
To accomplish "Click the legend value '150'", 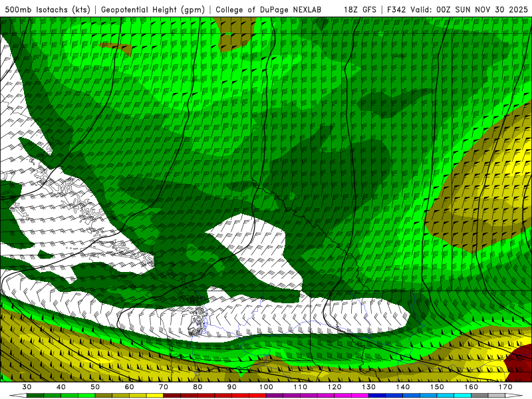I will (437, 387).
